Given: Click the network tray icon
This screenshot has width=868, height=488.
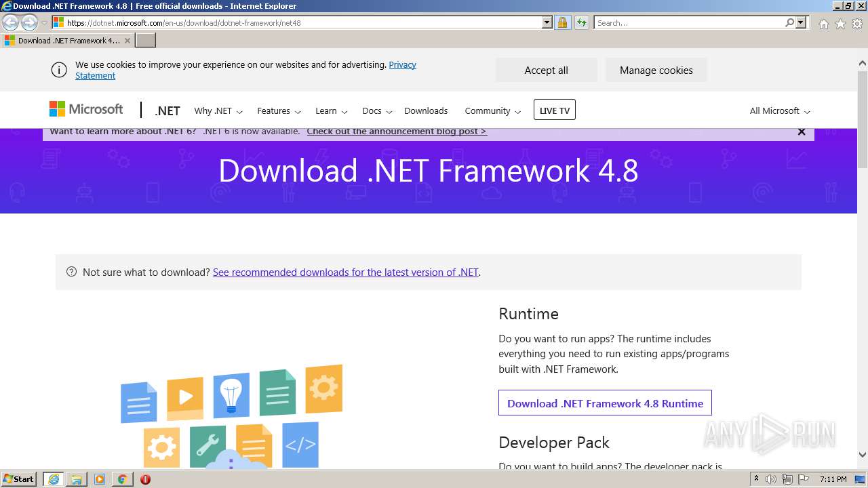Looking at the screenshot, I should [787, 479].
